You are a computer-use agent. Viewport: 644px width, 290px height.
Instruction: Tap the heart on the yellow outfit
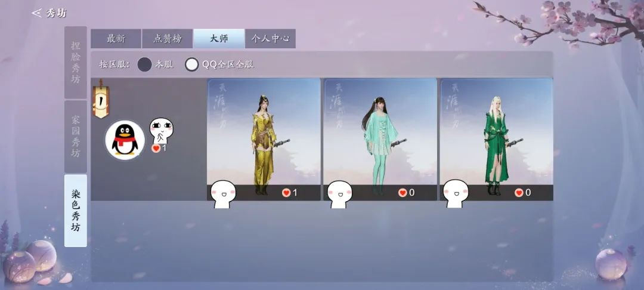tap(286, 193)
